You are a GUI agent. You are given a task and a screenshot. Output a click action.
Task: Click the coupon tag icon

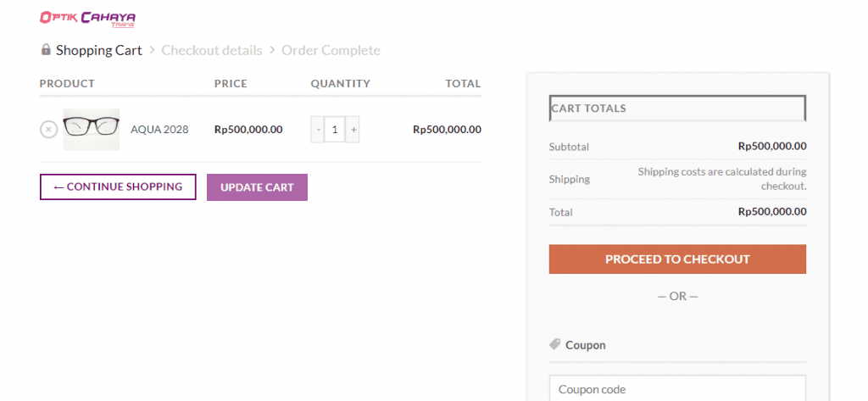pos(555,345)
